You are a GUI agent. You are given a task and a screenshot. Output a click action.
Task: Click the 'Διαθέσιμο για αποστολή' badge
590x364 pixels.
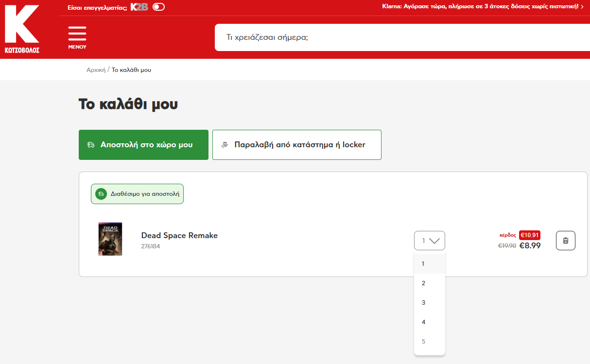coord(137,194)
